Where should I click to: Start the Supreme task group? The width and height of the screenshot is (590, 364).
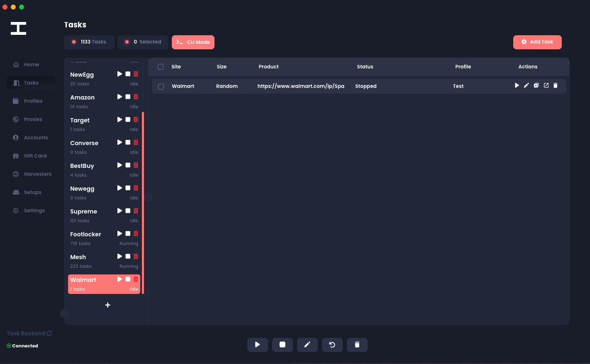click(119, 211)
